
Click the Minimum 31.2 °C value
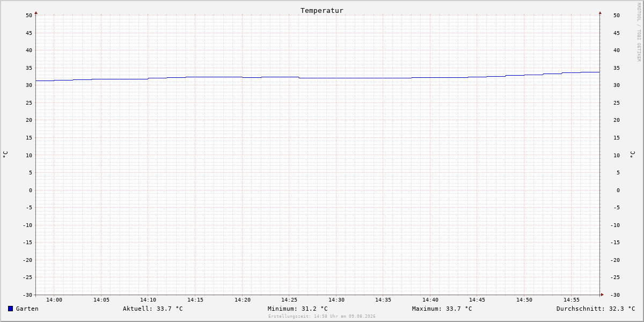click(x=298, y=309)
